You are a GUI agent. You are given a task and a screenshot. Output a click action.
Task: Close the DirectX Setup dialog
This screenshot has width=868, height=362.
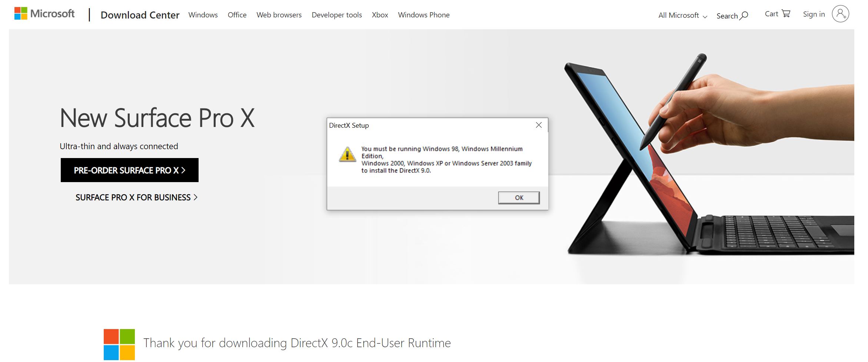coord(539,125)
